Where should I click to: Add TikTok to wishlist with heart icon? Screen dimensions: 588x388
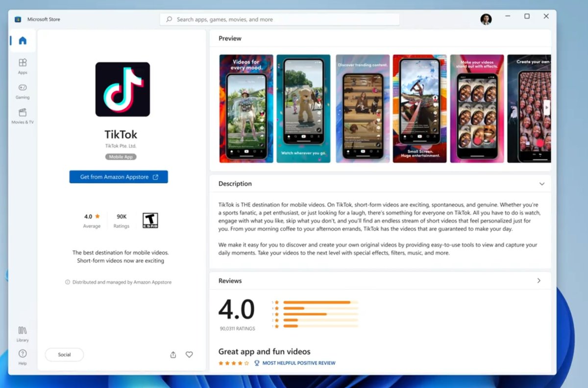click(189, 355)
